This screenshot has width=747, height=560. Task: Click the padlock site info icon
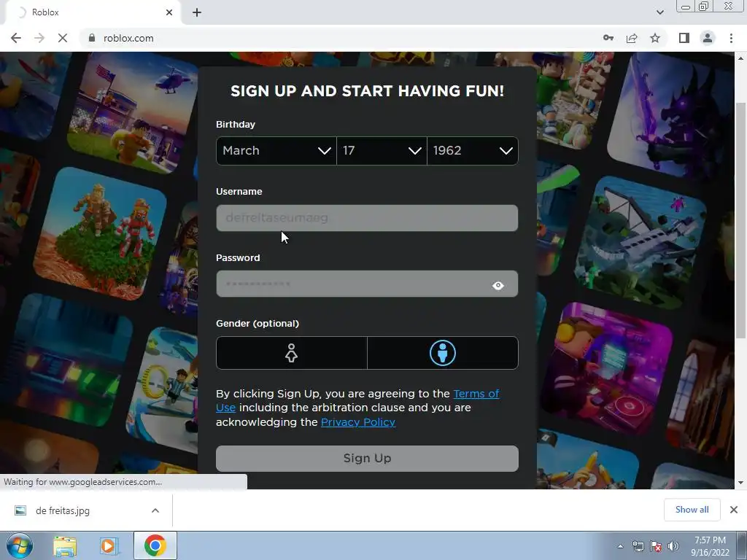coord(92,38)
